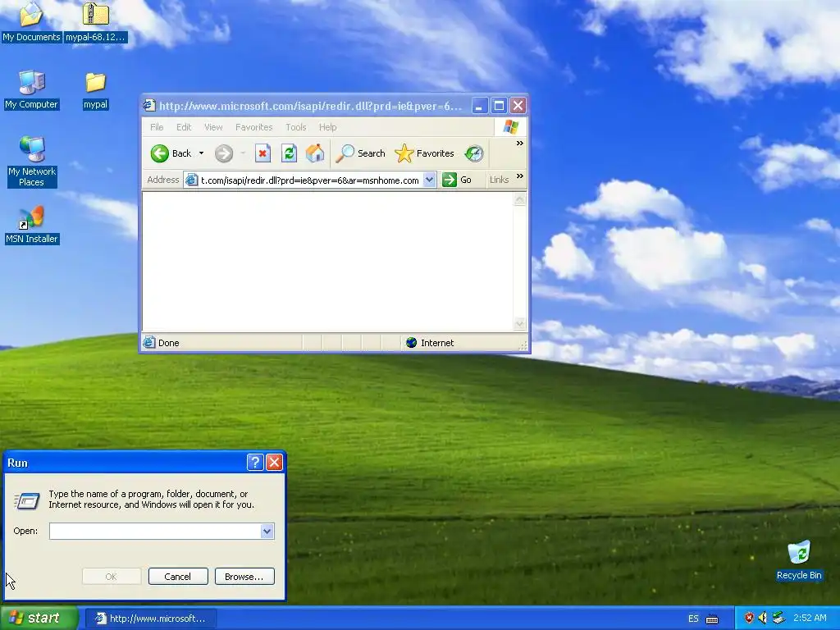Click the Internet zone globe in status bar
840x630 pixels.
click(412, 343)
